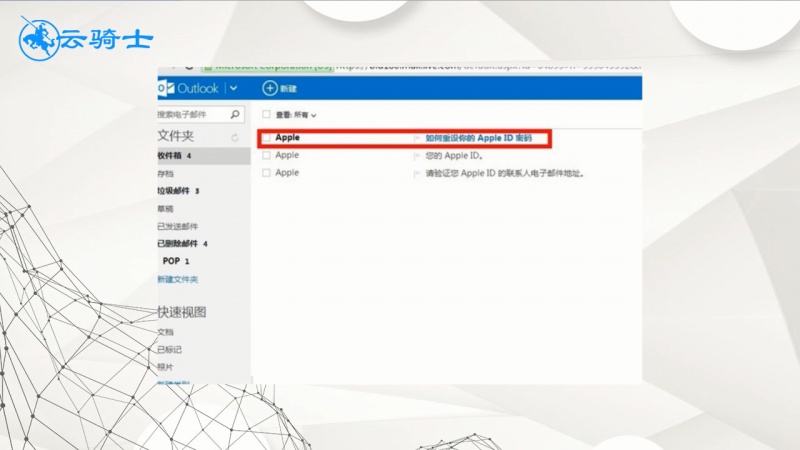Click the Outlook logo icon
Image resolution: width=800 pixels, height=450 pixels.
[166, 88]
